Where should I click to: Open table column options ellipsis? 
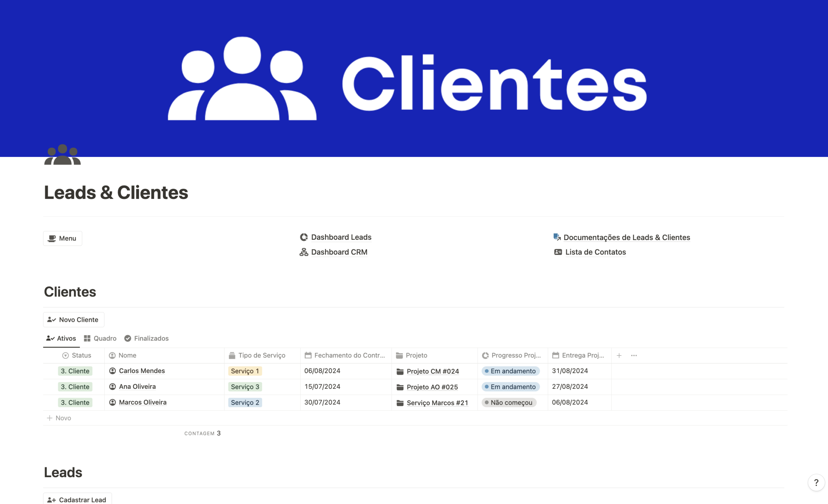[x=634, y=356]
